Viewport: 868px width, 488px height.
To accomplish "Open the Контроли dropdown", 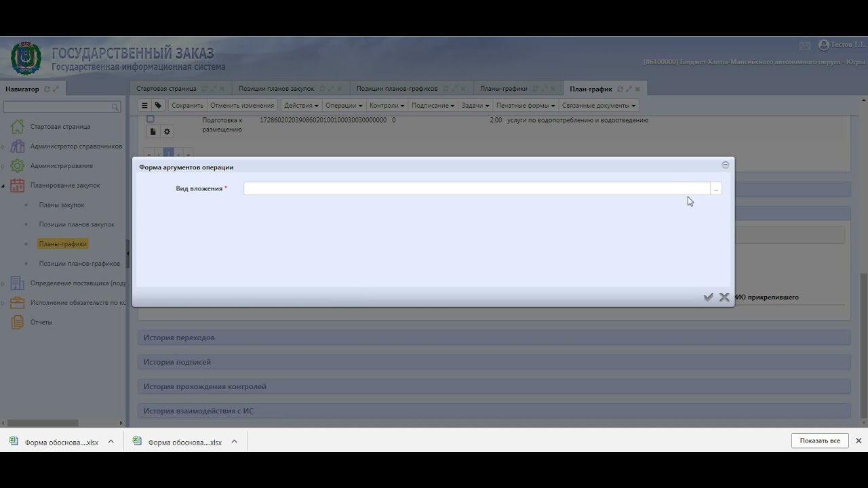I will coord(387,105).
